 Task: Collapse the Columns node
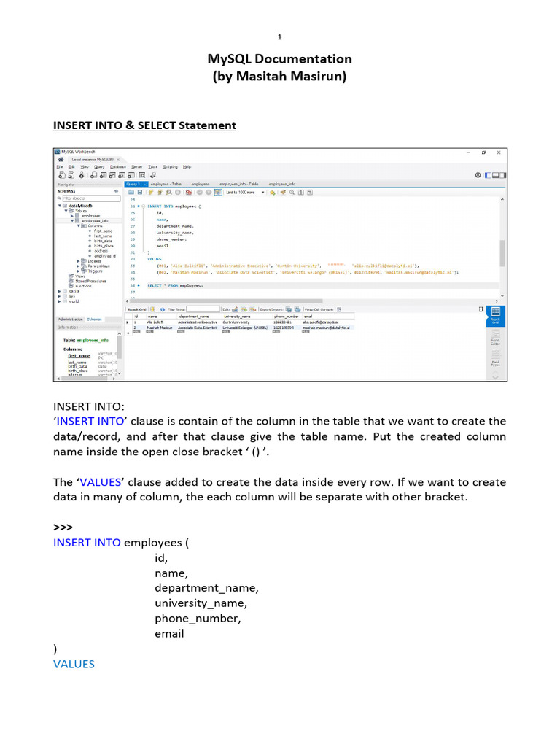tap(79, 226)
